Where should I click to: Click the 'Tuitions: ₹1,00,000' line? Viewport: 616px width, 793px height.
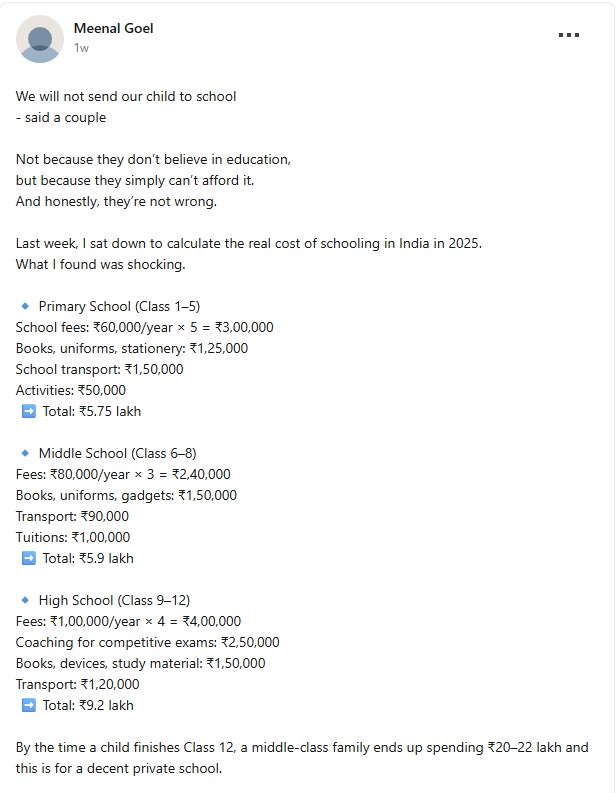72,537
